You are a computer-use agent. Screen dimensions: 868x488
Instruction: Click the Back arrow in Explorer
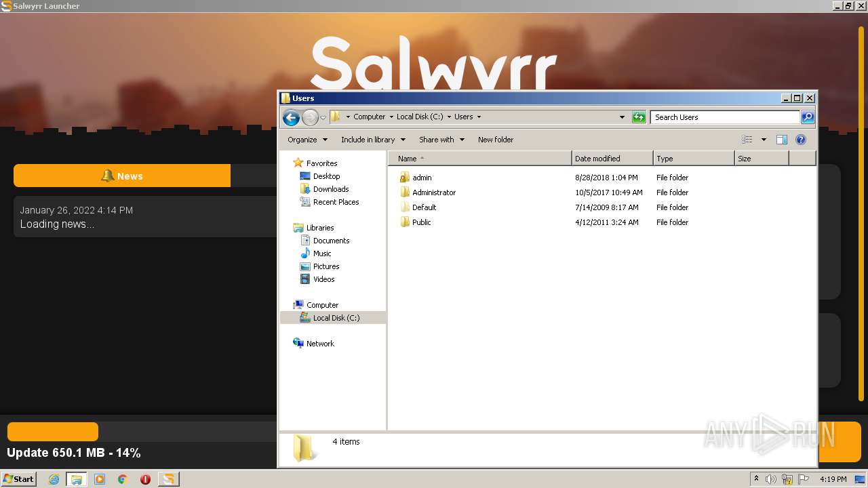click(291, 117)
